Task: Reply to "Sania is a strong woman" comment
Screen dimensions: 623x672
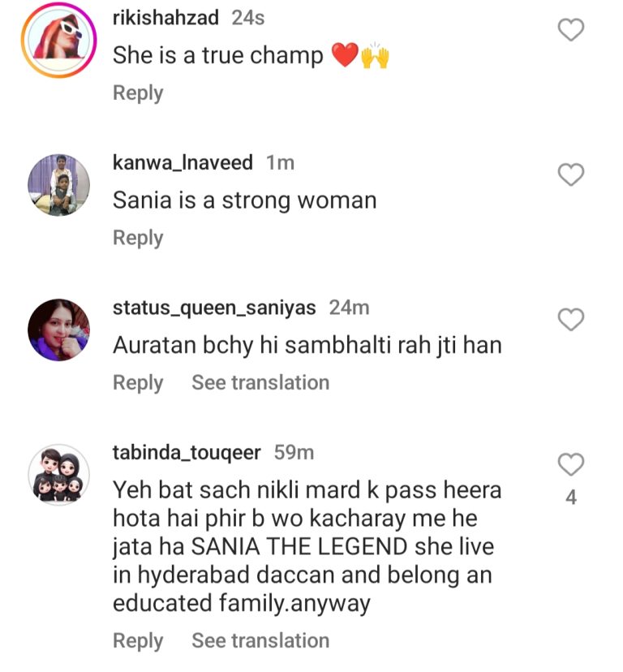Action: click(x=138, y=238)
